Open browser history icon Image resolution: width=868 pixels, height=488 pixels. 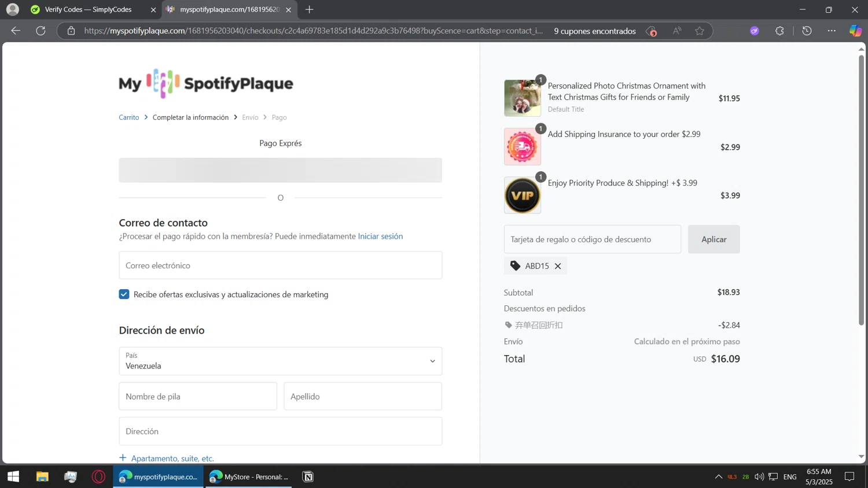[x=807, y=31]
